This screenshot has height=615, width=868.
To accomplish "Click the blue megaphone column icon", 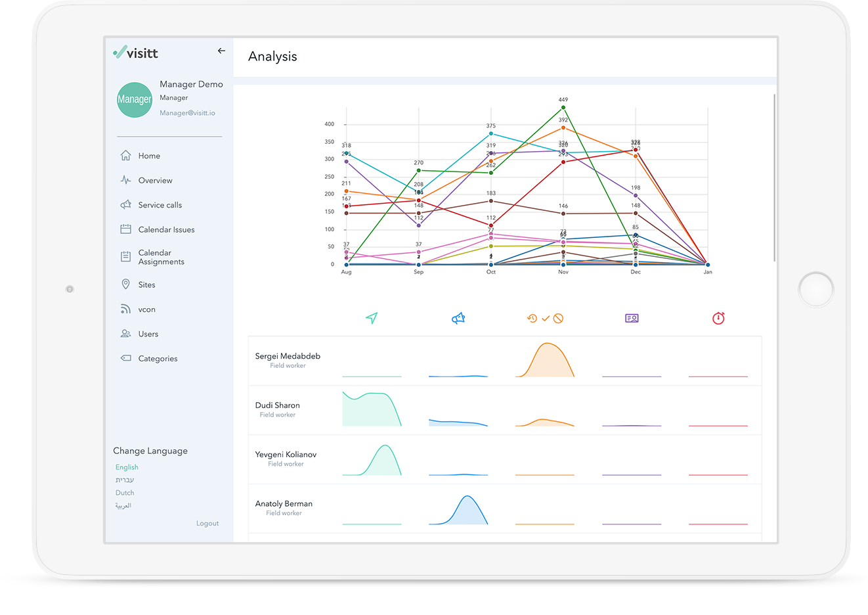I will pyautogui.click(x=458, y=318).
